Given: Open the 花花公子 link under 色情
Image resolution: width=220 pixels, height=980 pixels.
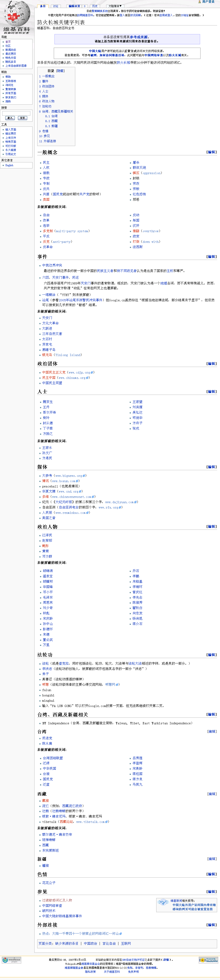Looking at the screenshot, I should [x=49, y=883].
